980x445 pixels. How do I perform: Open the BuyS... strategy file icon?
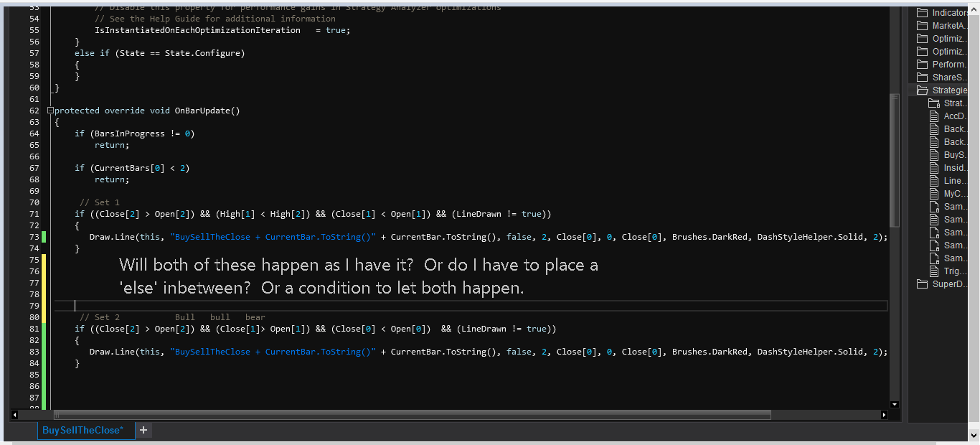coord(934,155)
